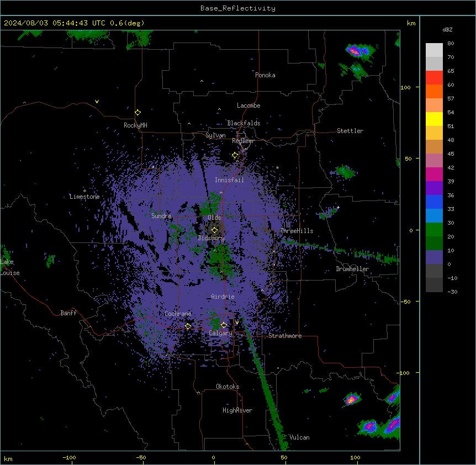
Task: Click the Lacombe city label
Action: [248, 105]
